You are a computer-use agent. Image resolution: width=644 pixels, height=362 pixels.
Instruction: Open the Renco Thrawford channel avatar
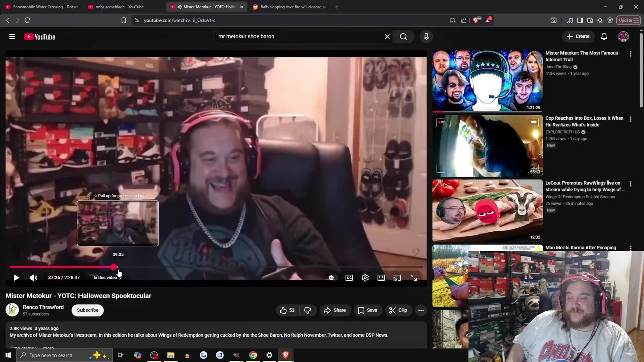coord(12,310)
